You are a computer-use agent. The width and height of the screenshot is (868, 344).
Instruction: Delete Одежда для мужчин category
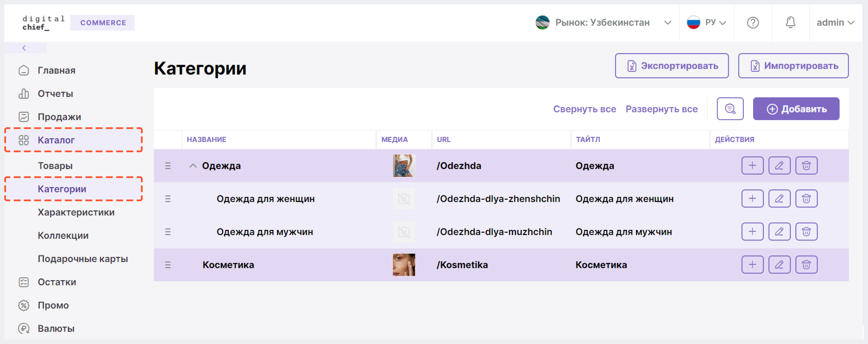click(806, 232)
